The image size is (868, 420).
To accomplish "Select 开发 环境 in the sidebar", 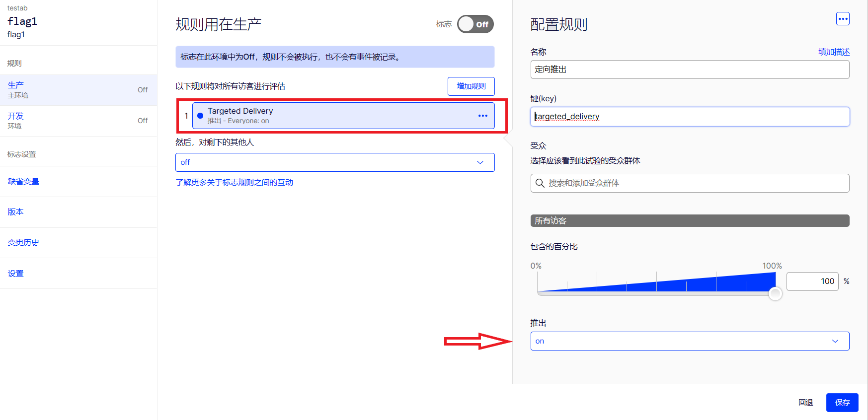I will 79,121.
